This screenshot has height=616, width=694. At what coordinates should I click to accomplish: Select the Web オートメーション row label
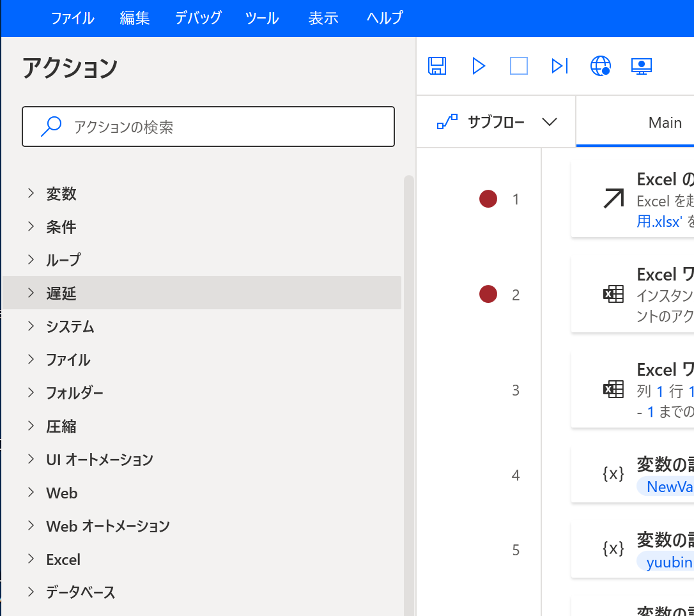[108, 526]
